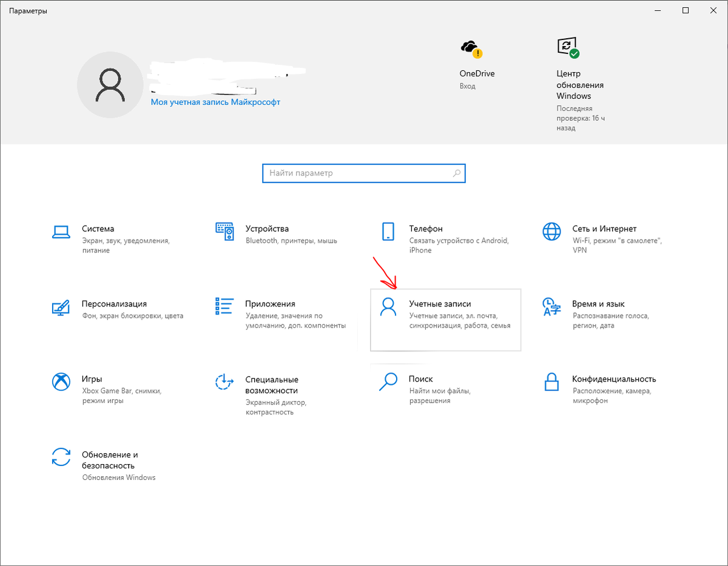
Task: Click the user avatar picture
Action: pyautogui.click(x=110, y=84)
